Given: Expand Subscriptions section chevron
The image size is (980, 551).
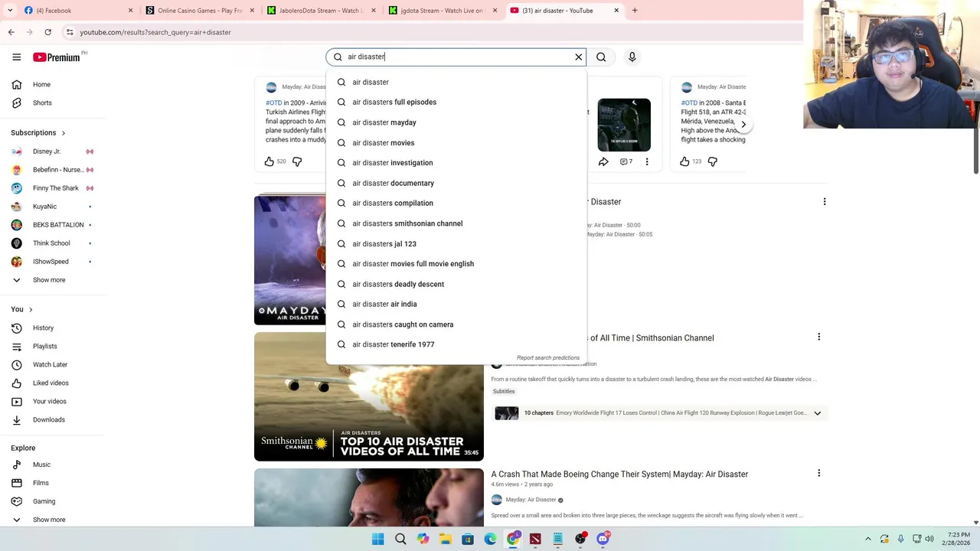Looking at the screenshot, I should pos(63,133).
